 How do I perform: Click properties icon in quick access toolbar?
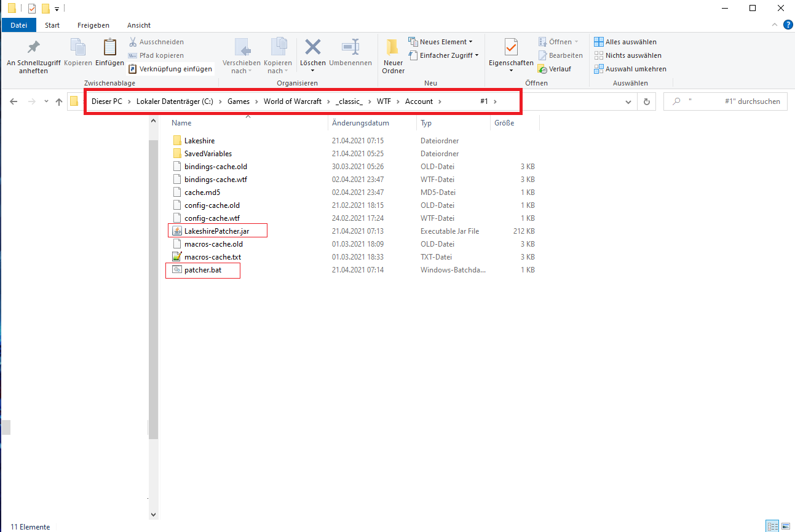(x=32, y=9)
